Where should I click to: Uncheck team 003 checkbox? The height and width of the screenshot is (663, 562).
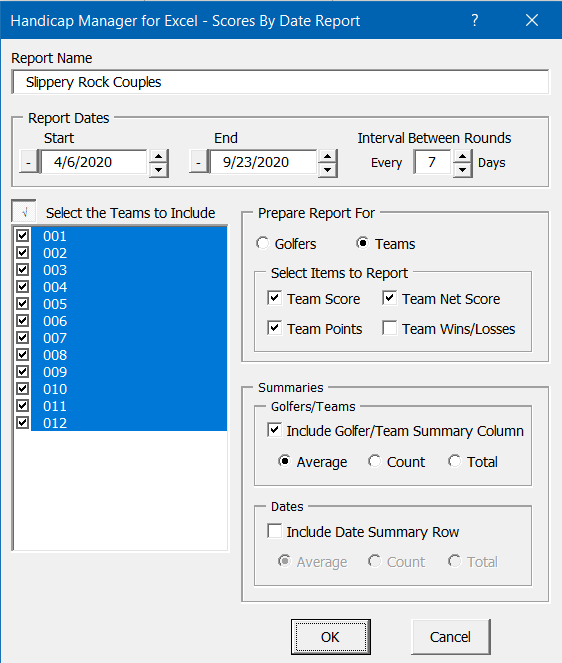click(x=22, y=269)
